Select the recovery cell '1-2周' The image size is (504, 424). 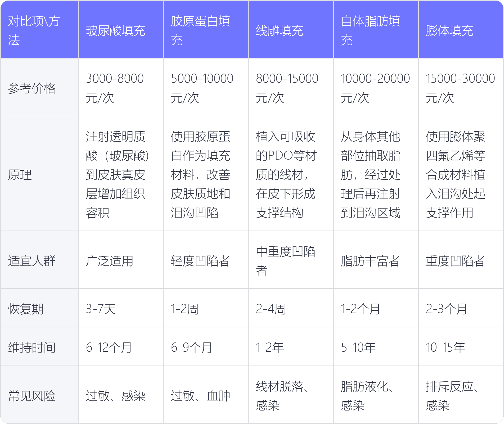(206, 308)
